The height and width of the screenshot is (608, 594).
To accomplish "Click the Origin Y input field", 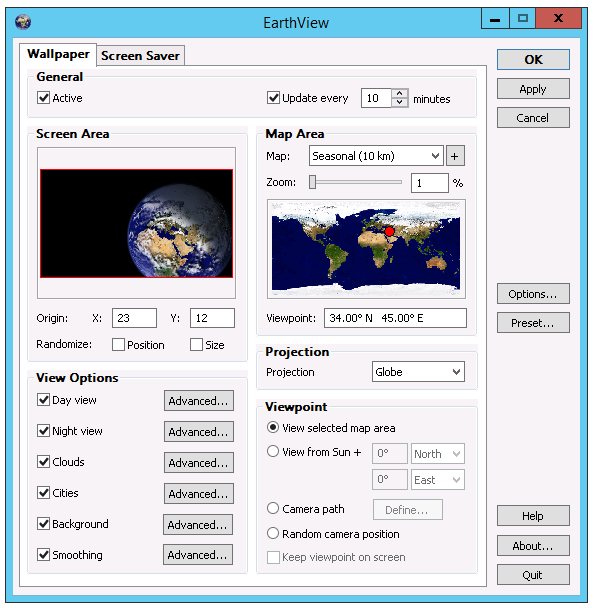I will [212, 318].
